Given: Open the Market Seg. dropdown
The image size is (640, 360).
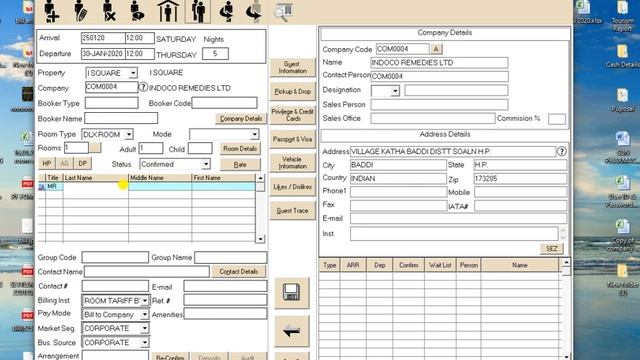Looking at the screenshot, I should pyautogui.click(x=144, y=328).
